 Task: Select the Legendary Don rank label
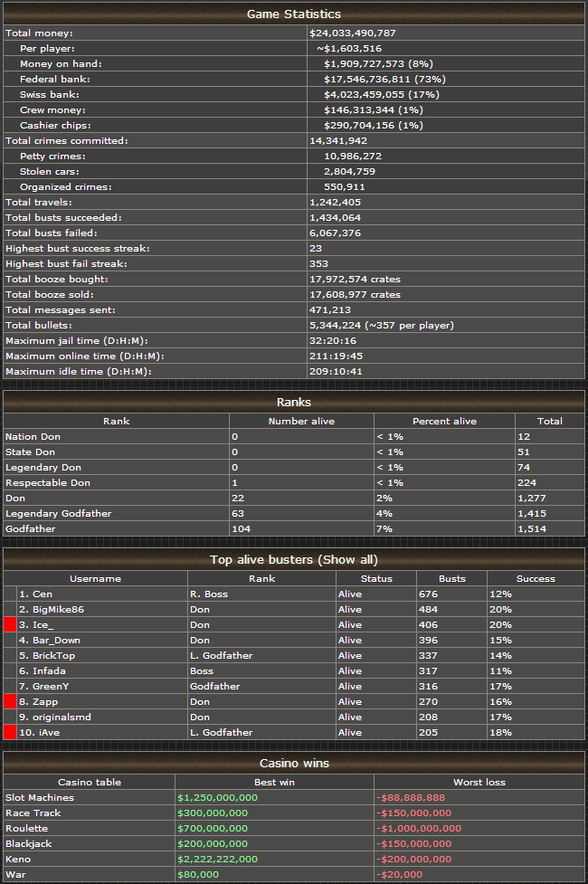coord(43,468)
